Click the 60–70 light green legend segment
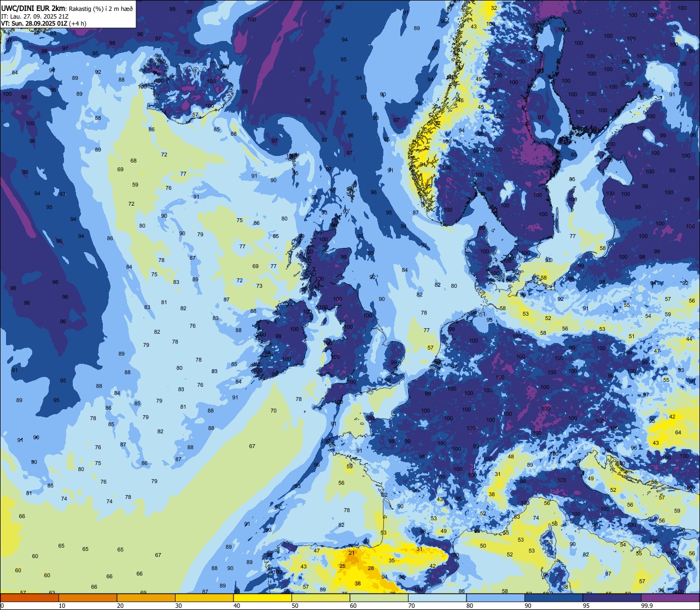 tap(379, 597)
